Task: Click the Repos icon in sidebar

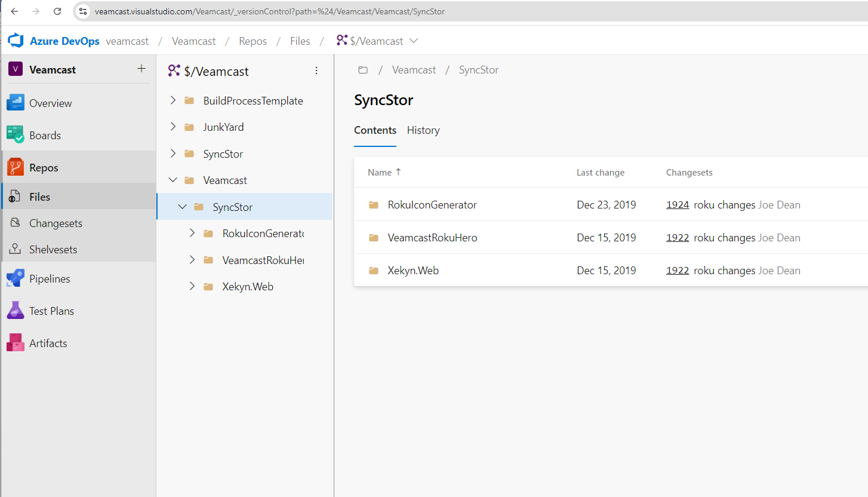Action: pos(15,167)
